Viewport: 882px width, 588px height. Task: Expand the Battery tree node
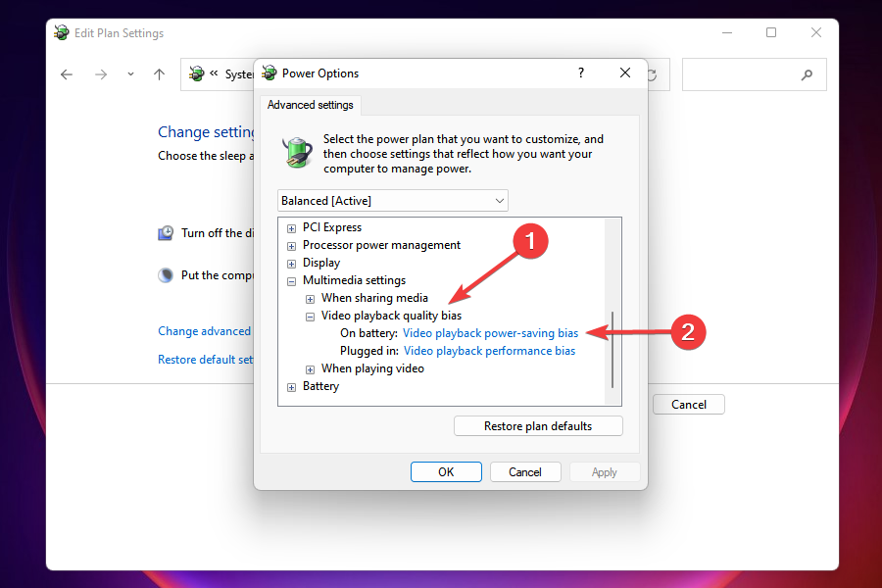coord(291,387)
